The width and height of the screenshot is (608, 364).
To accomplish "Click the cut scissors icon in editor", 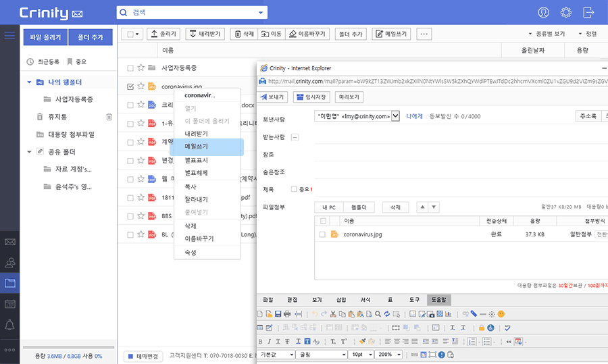I will [332, 314].
